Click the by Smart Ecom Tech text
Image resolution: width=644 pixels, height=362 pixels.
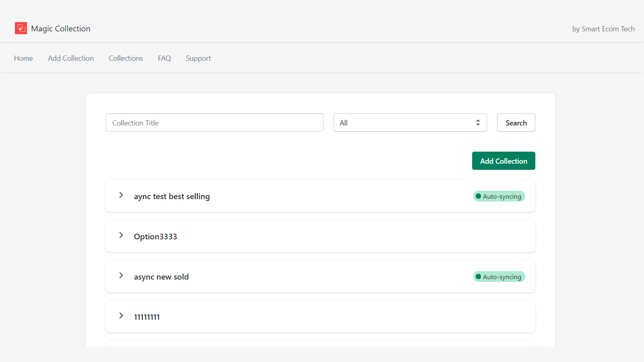pyautogui.click(x=603, y=29)
